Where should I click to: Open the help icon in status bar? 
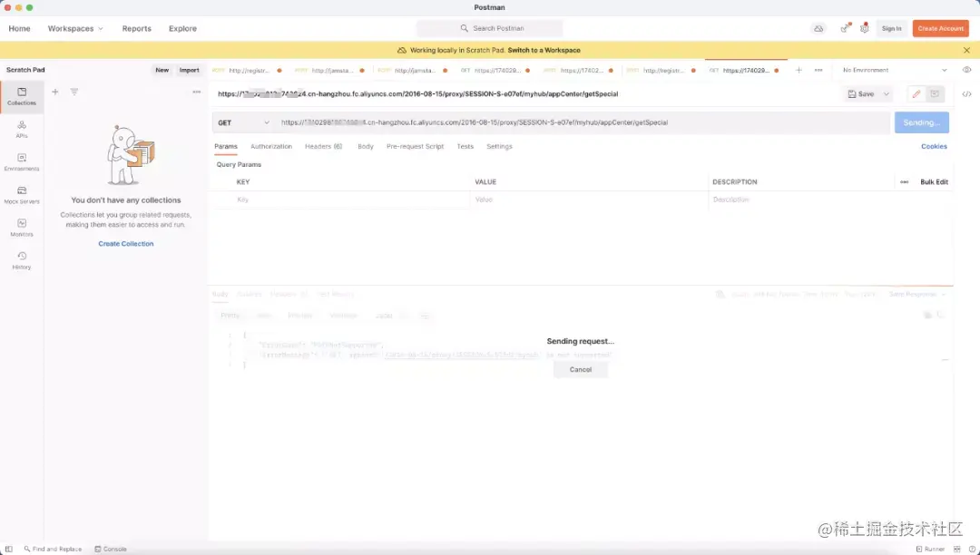point(972,550)
